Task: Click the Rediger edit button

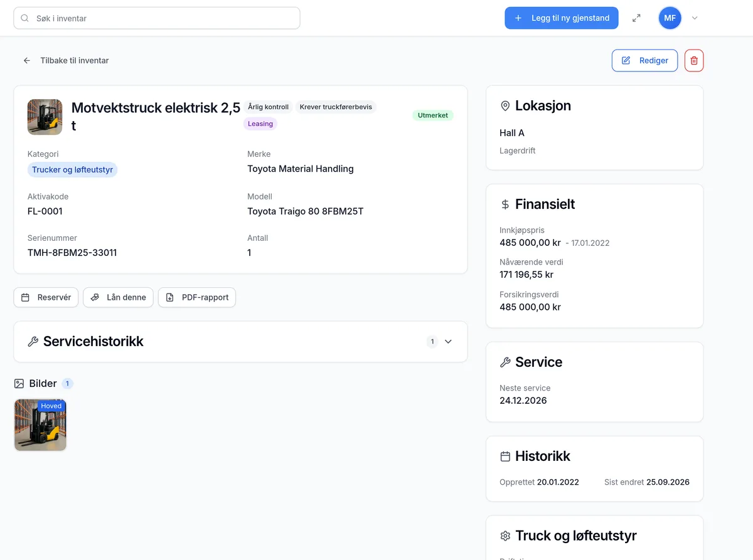Action: [x=644, y=60]
